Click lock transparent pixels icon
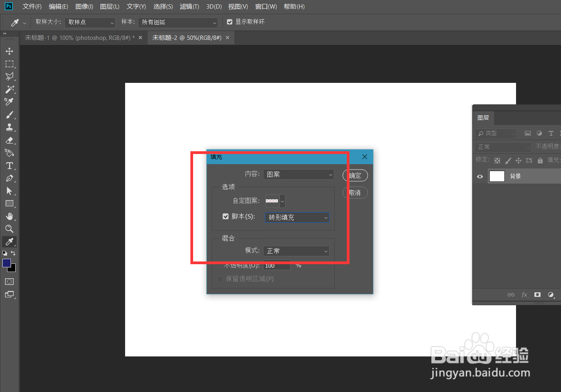 (x=497, y=161)
